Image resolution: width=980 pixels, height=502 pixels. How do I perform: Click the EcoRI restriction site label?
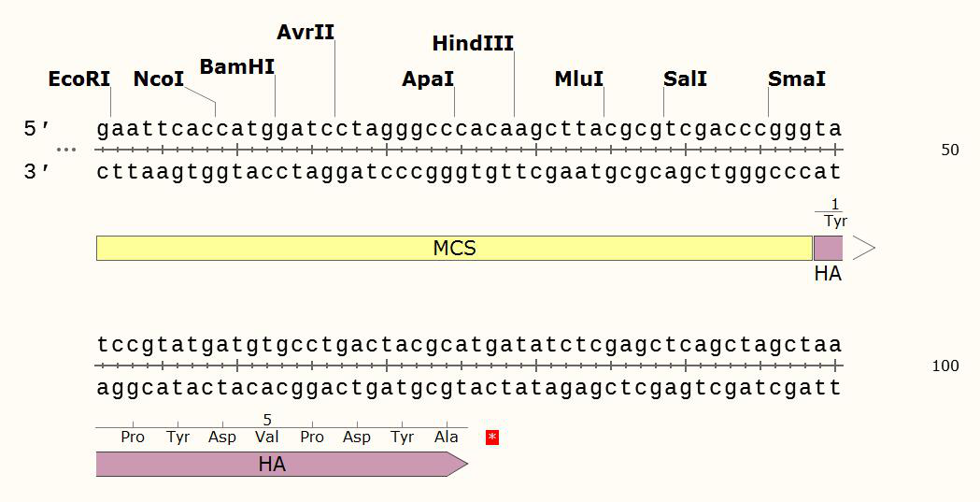79,79
